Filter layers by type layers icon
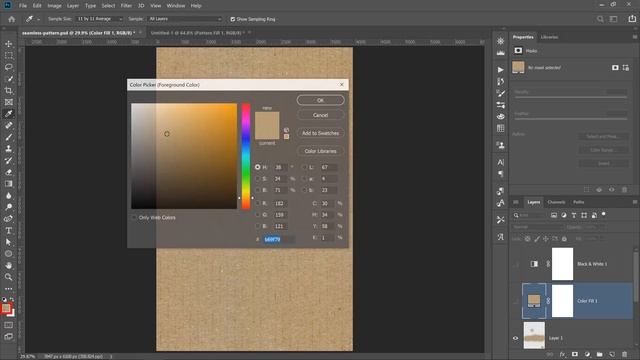The width and height of the screenshot is (640, 360). point(573,215)
